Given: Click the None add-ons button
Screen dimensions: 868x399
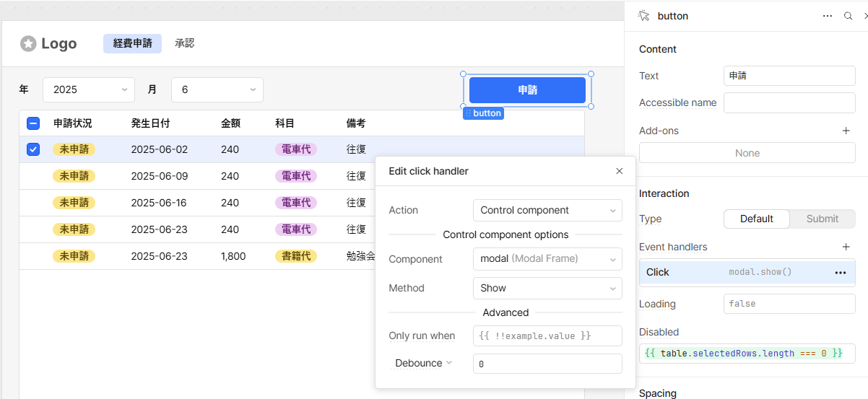Looking at the screenshot, I should pos(747,153).
